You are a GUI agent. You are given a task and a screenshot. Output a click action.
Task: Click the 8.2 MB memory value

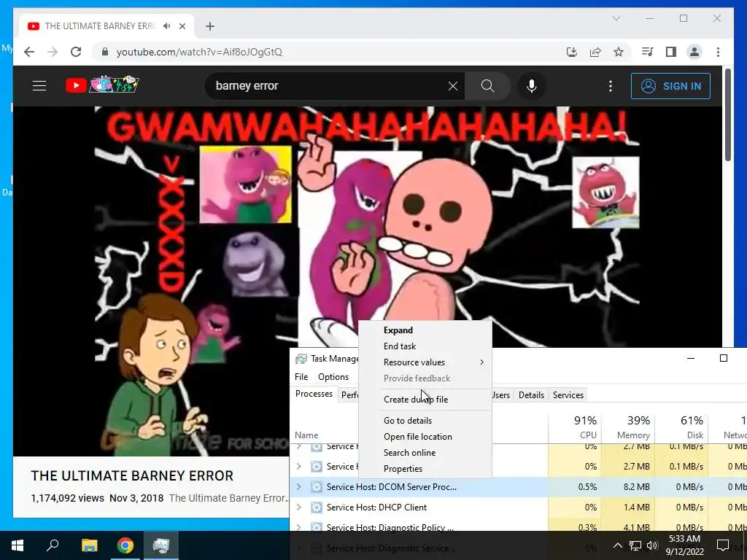coord(636,486)
